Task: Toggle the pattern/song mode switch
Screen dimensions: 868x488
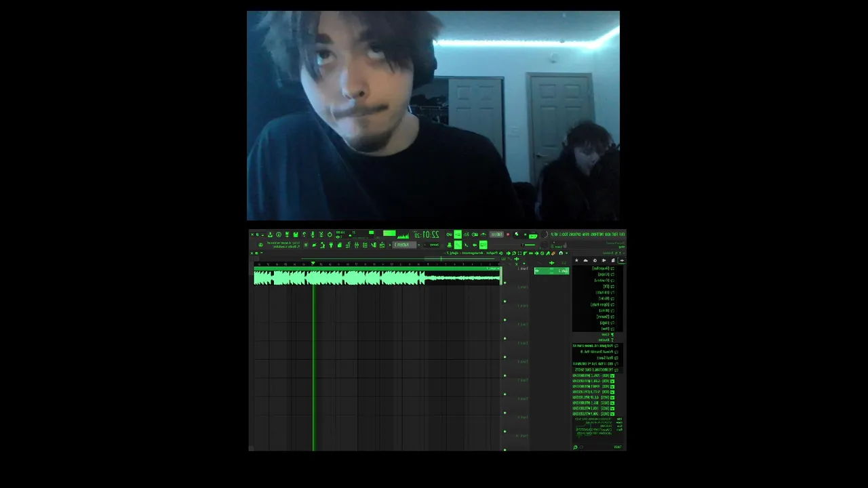Action: pos(533,236)
